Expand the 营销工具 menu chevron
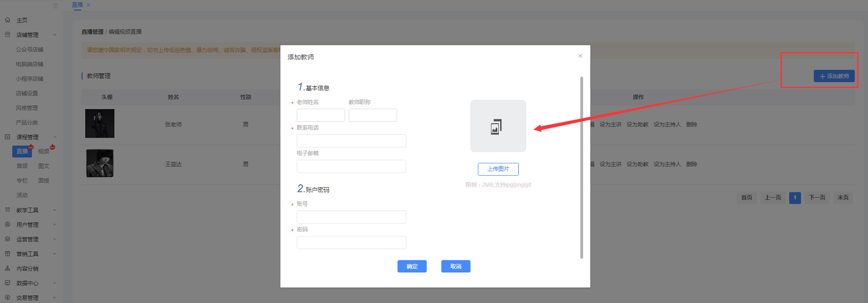Image resolution: width=868 pixels, height=303 pixels. [55, 254]
